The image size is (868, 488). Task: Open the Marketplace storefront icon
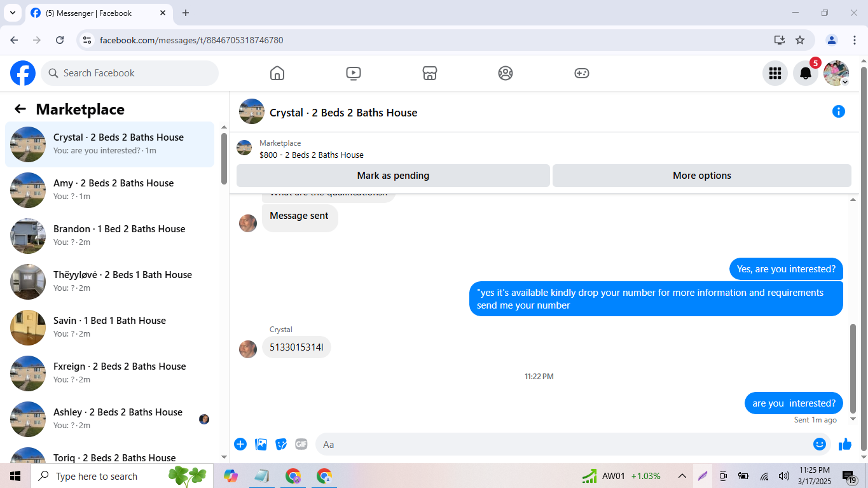(430, 73)
